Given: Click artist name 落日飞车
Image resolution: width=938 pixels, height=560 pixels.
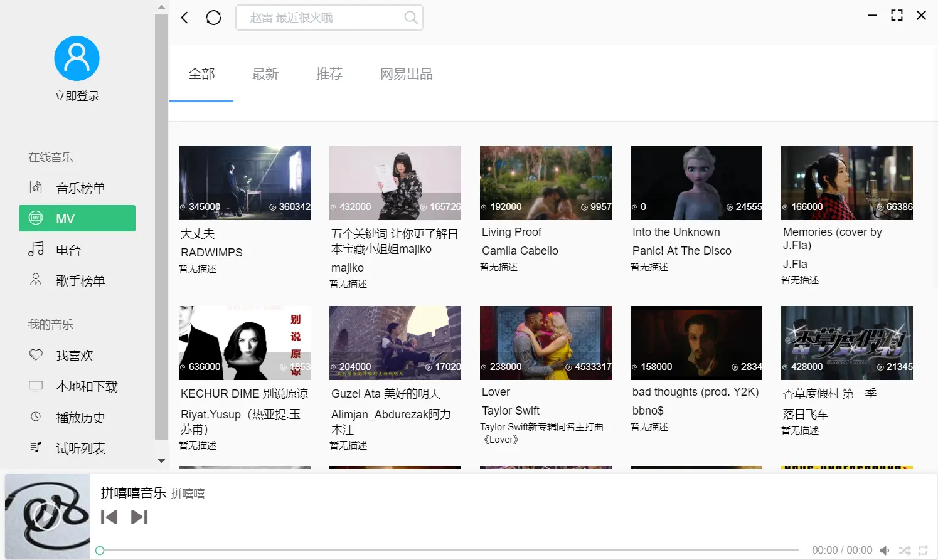Looking at the screenshot, I should pos(806,415).
